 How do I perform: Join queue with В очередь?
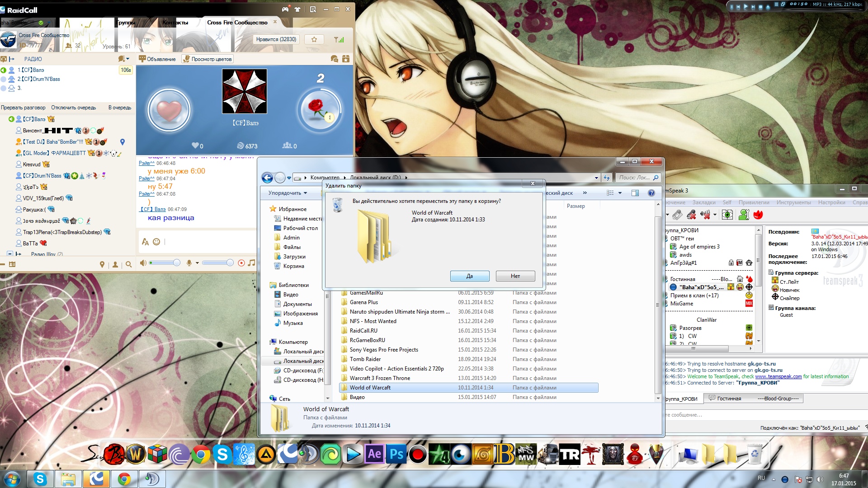pyautogui.click(x=120, y=108)
